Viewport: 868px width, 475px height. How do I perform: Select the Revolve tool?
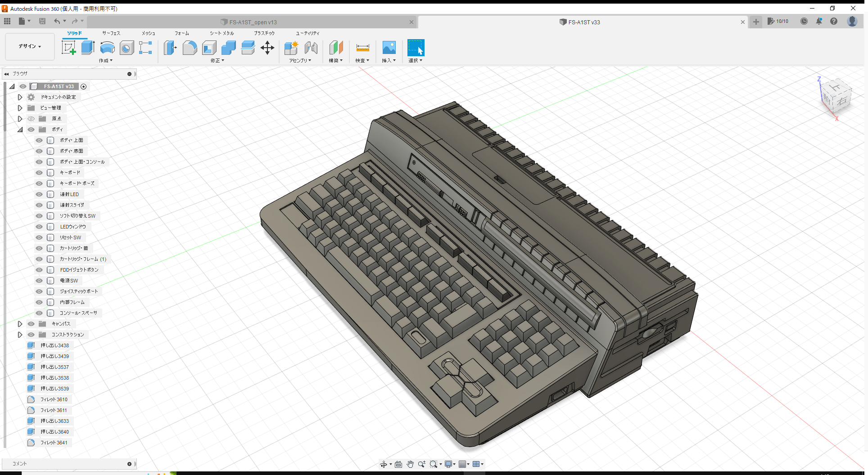click(107, 48)
